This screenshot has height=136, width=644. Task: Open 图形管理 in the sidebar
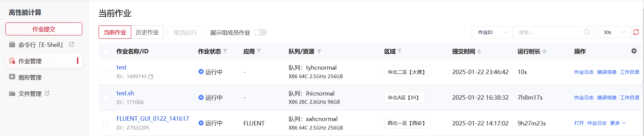pos(30,78)
